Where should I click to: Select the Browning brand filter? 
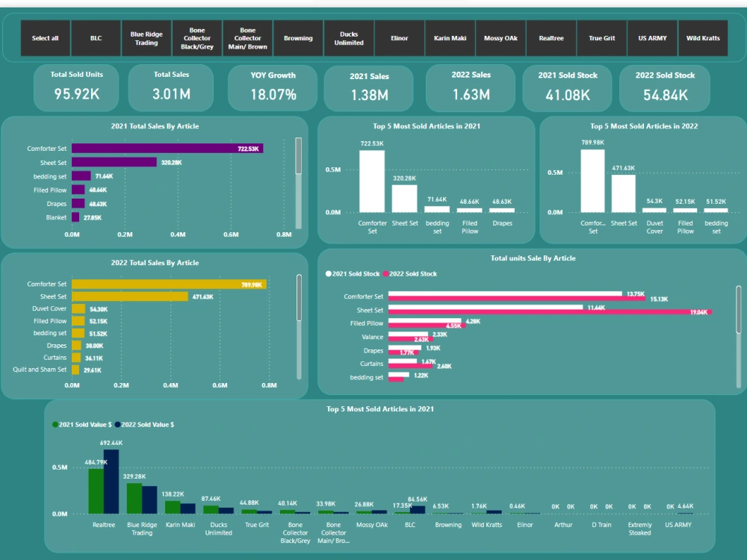pyautogui.click(x=298, y=38)
